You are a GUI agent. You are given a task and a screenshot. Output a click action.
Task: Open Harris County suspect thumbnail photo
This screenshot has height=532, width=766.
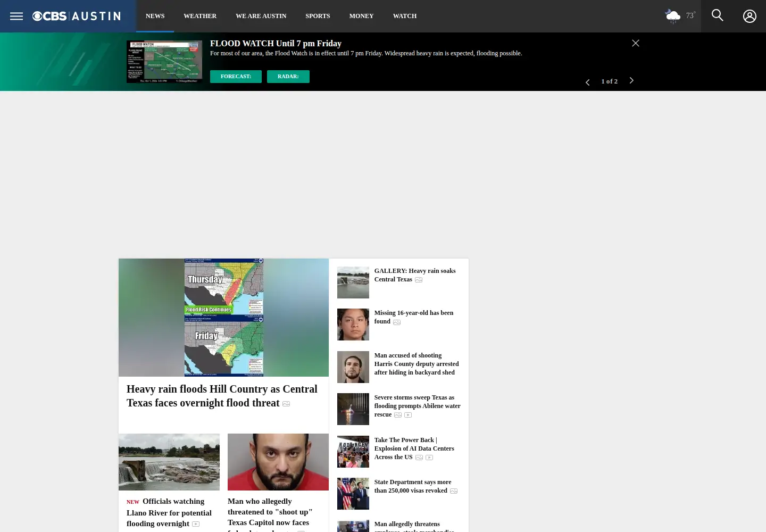(353, 367)
